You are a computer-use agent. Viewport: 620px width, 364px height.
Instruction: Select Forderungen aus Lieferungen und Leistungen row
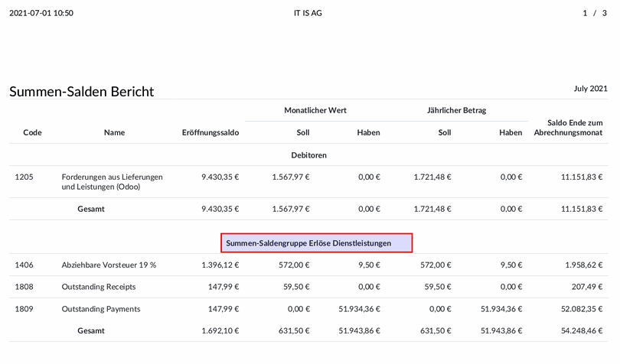308,182
